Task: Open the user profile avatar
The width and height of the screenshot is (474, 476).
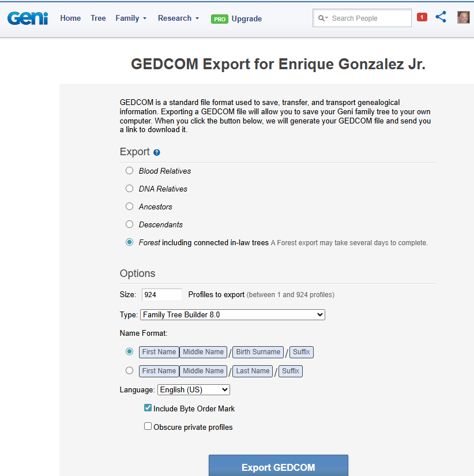Action: (464, 17)
